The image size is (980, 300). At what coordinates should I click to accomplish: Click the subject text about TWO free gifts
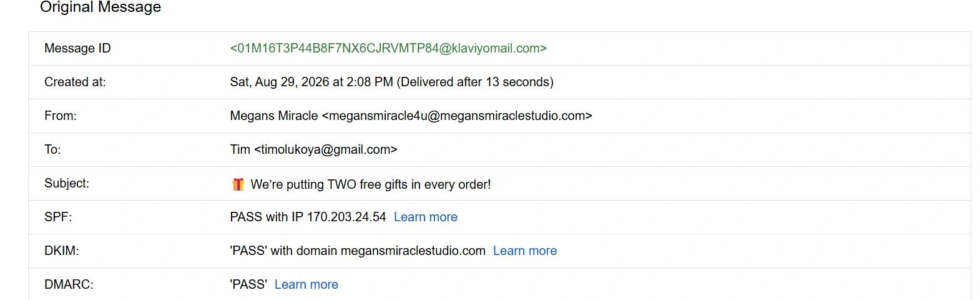[371, 184]
